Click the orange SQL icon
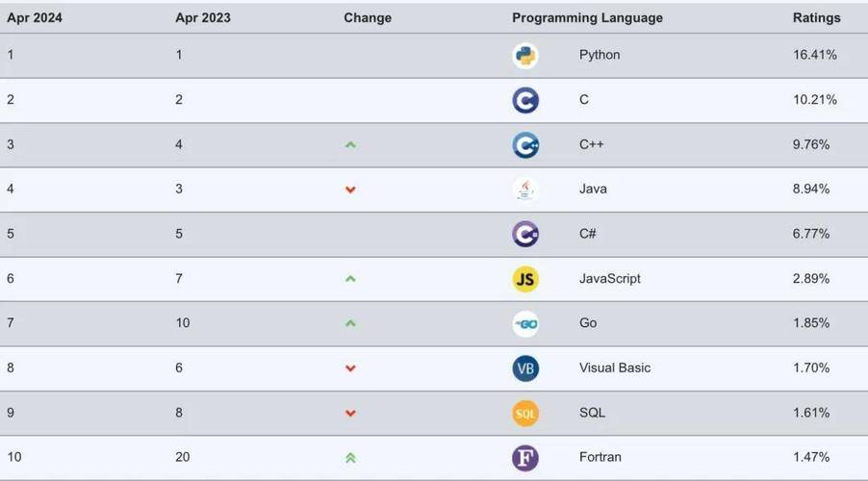The width and height of the screenshot is (868, 481). [525, 414]
